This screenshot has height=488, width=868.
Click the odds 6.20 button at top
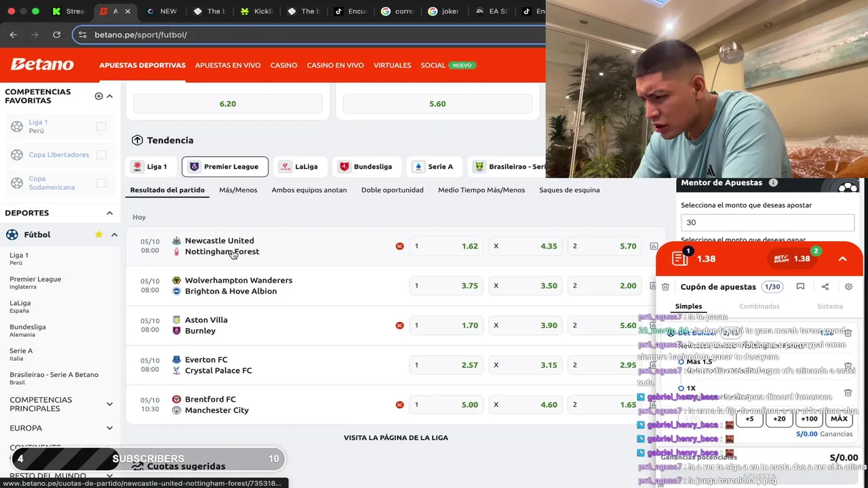[228, 104]
